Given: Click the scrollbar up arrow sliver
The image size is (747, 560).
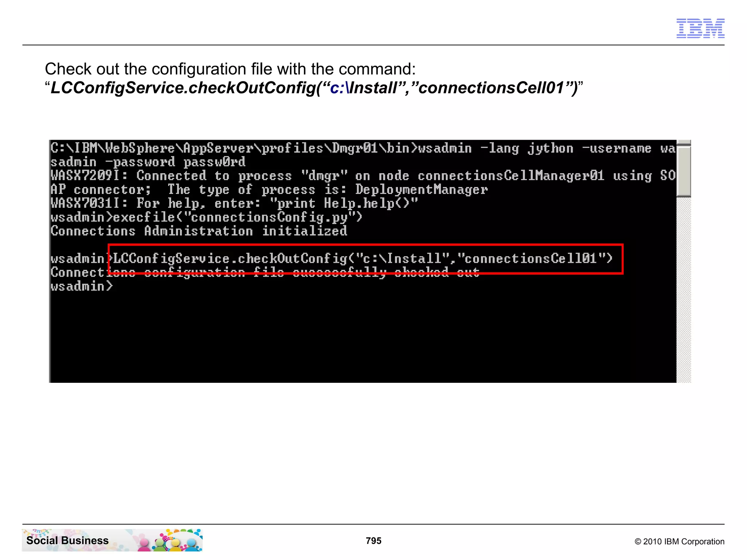Looking at the screenshot, I should [x=684, y=142].
